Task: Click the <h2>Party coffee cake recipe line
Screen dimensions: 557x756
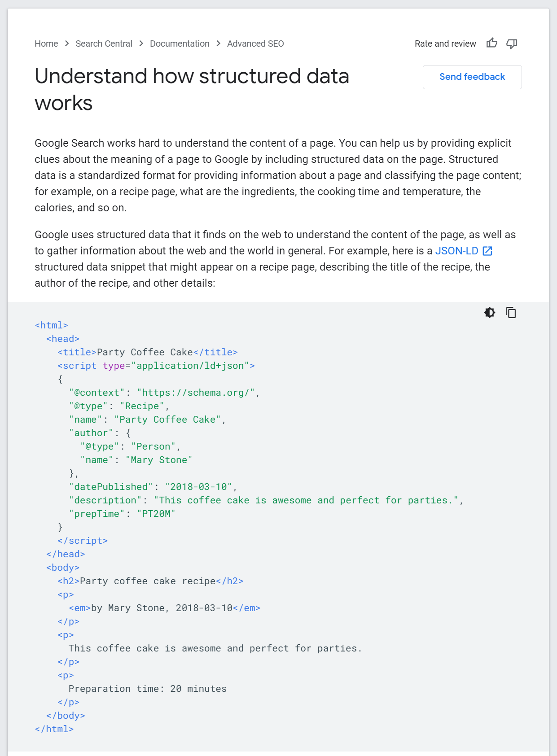Action: pyautogui.click(x=150, y=581)
